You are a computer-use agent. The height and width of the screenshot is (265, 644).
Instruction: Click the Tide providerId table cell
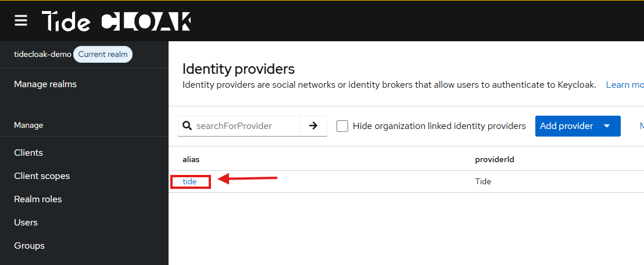(483, 181)
